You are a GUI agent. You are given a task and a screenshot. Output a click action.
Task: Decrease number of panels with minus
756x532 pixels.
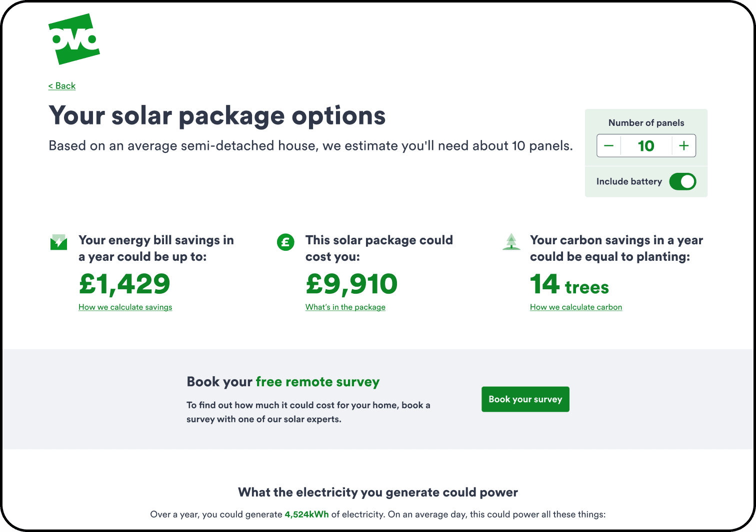click(x=608, y=146)
